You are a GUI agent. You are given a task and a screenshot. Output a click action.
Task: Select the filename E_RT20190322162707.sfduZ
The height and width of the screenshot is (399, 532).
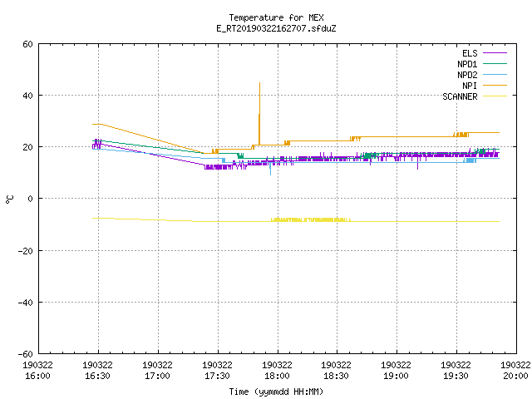coord(276,28)
